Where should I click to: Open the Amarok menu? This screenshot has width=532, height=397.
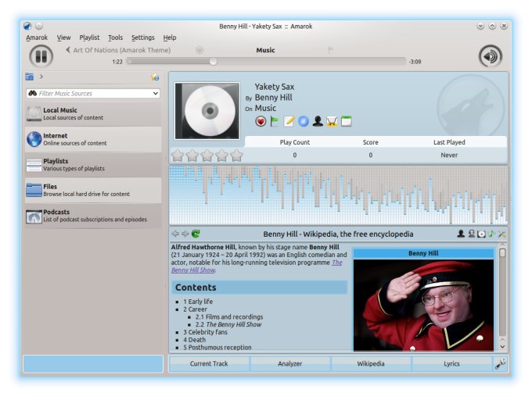click(37, 38)
